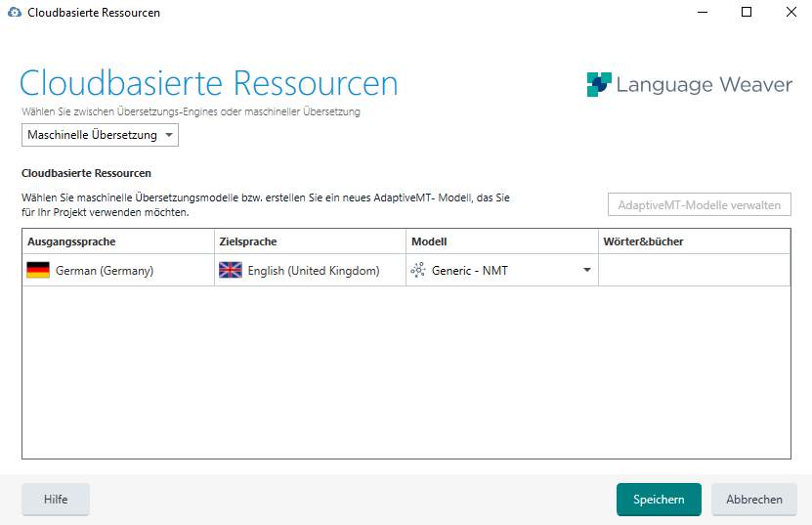This screenshot has width=812, height=525.
Task: Select the English (United Kingdom) cell
Action: click(310, 270)
